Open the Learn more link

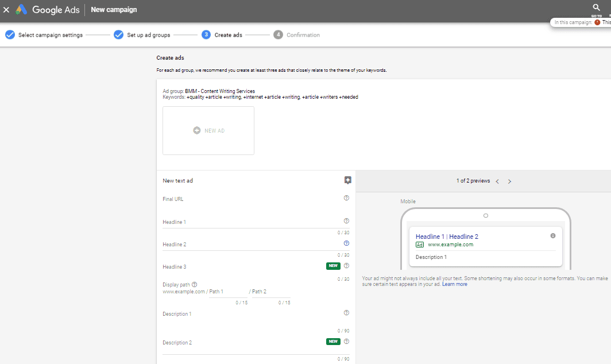click(454, 284)
